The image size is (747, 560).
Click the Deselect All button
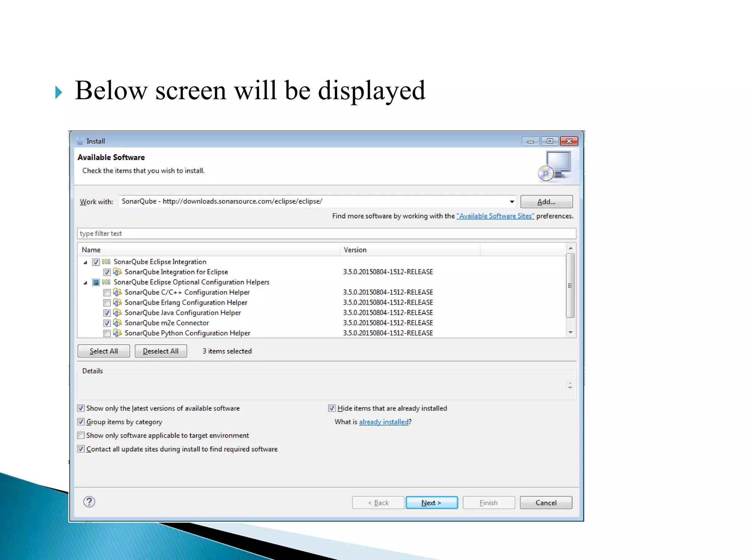click(161, 351)
